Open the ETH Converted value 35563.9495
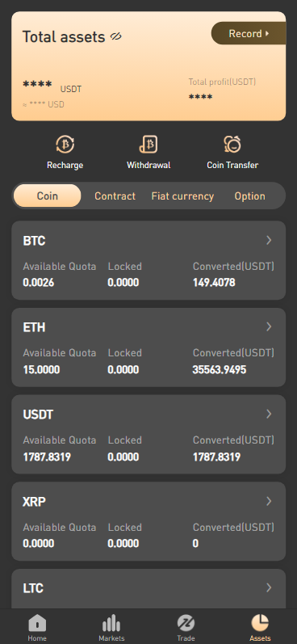 point(220,369)
